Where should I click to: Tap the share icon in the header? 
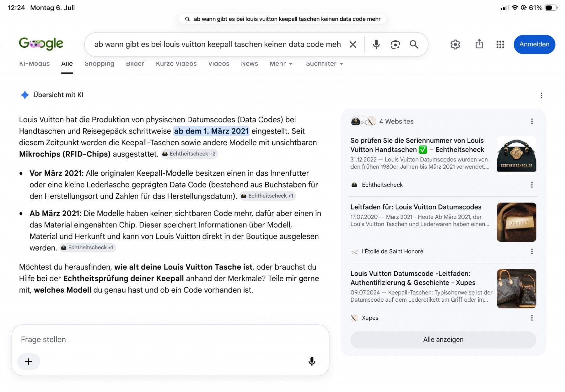pos(479,44)
